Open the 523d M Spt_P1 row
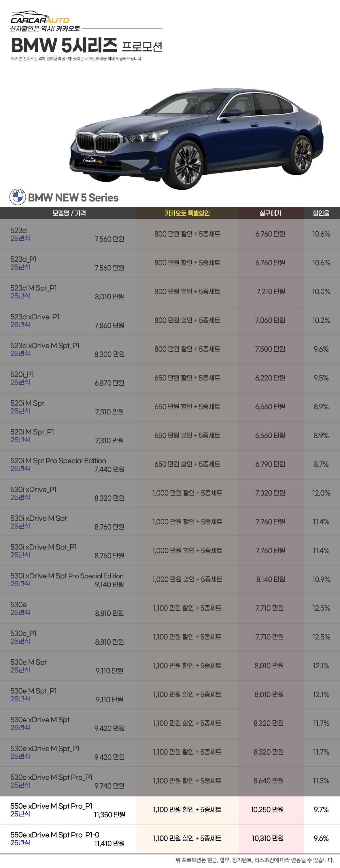 170,292
